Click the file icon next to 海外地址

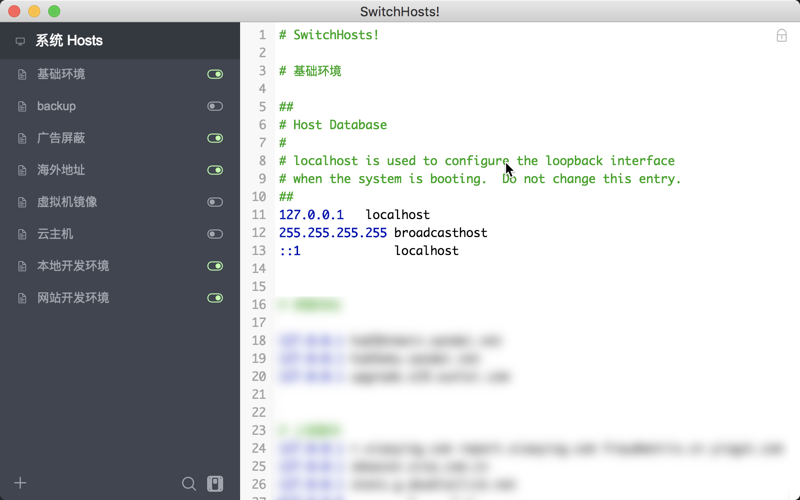[x=22, y=170]
